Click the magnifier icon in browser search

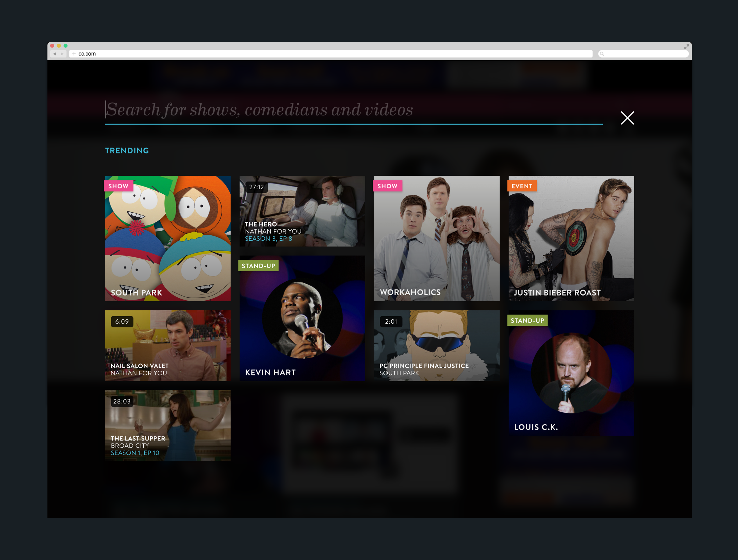tap(602, 54)
